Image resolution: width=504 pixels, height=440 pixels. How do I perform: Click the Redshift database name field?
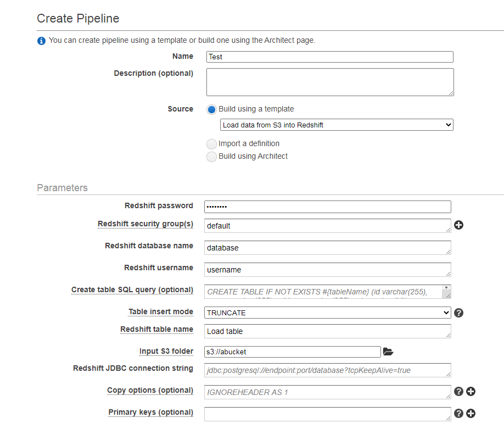327,248
